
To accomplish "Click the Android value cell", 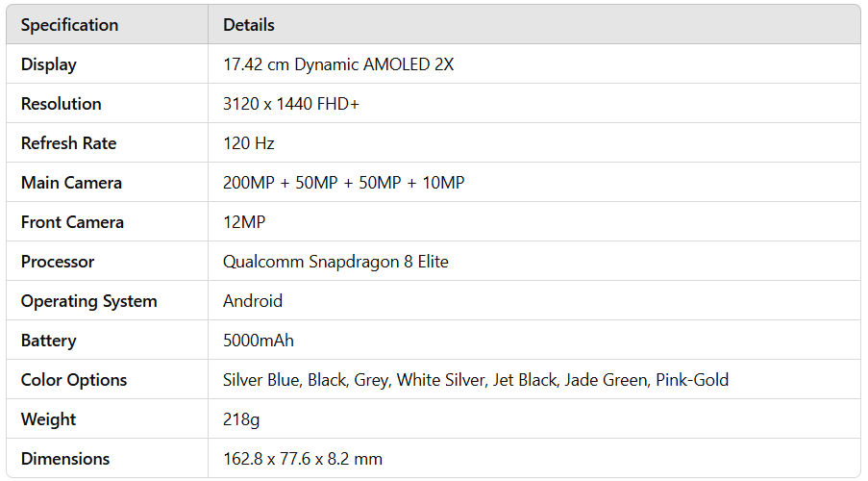I will pos(253,301).
